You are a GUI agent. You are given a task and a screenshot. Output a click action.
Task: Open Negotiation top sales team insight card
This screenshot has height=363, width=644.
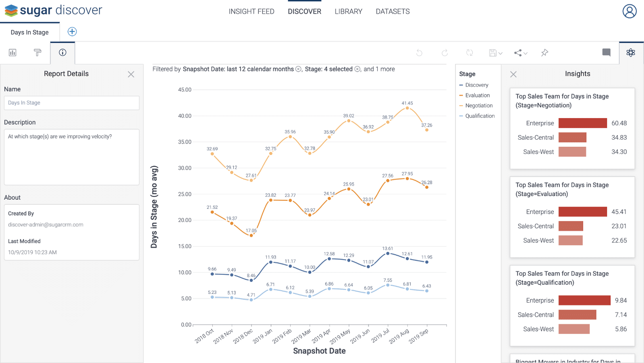572,128
